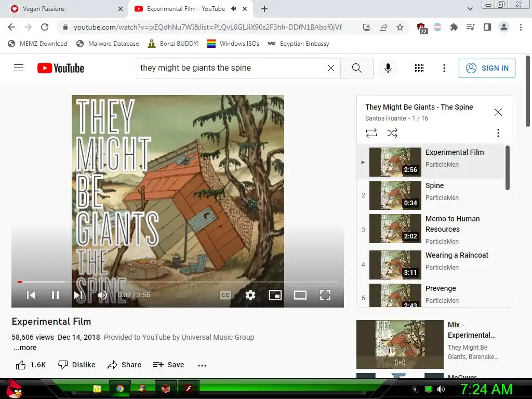
Task: Enter full screen mode
Action: [325, 295]
